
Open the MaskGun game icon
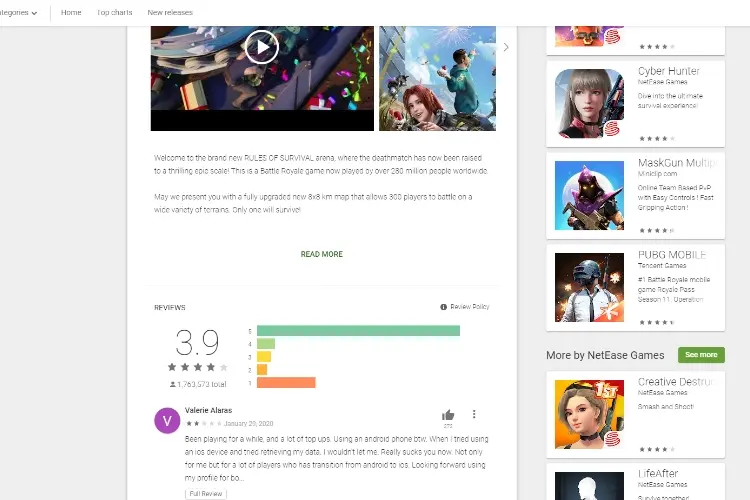coord(589,195)
